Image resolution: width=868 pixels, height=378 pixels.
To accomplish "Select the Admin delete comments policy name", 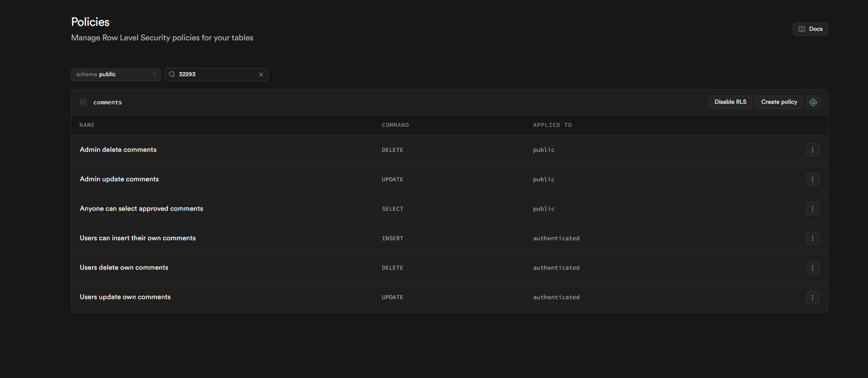I will pos(118,150).
